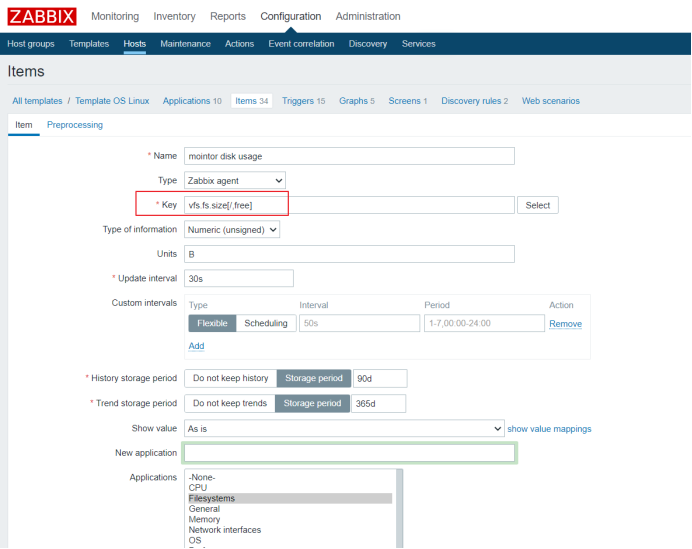
Task: Select the Scheduling interval type
Action: coord(266,323)
